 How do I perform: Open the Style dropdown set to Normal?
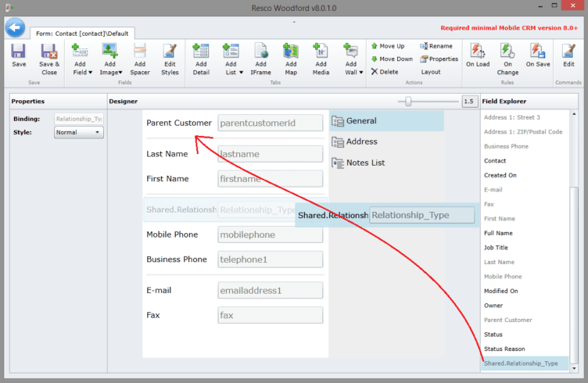(78, 132)
